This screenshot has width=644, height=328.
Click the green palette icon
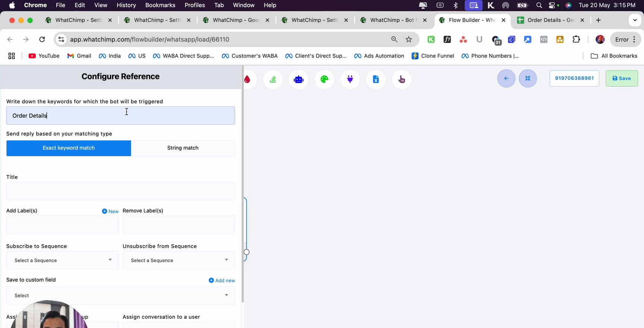coord(324,79)
